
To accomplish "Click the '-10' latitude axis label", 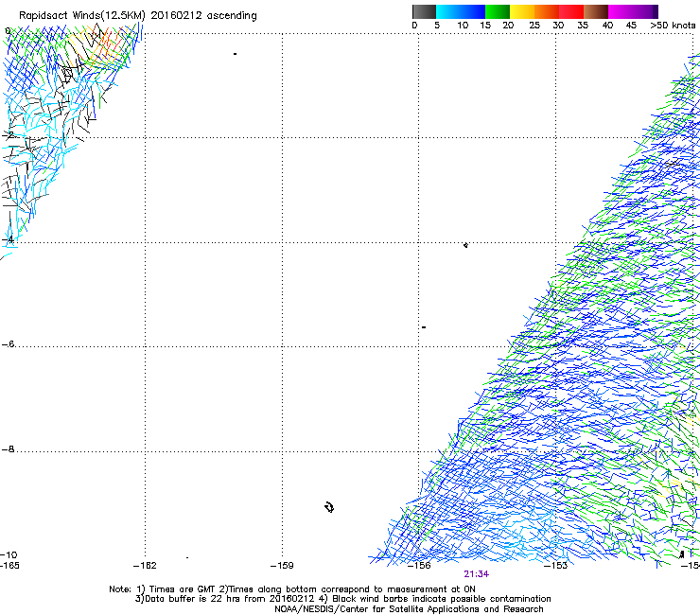I will [9, 554].
